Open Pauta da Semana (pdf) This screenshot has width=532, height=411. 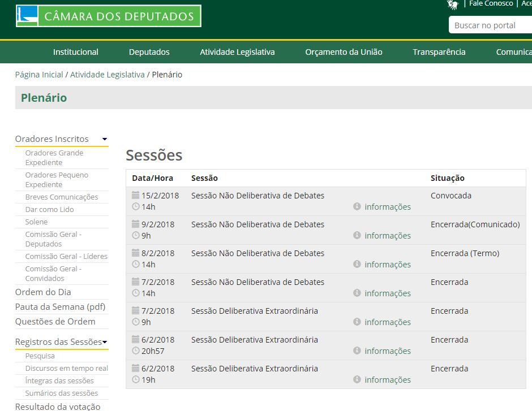pyautogui.click(x=61, y=307)
